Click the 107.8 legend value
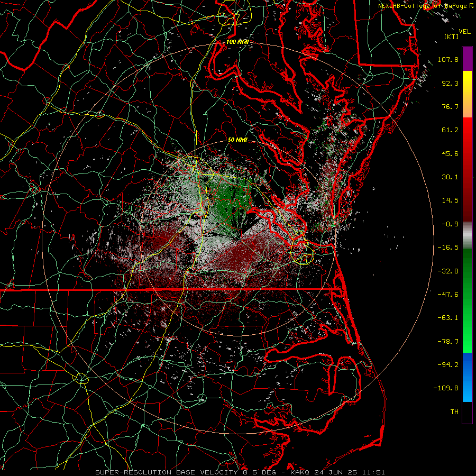476x476 pixels. (448, 59)
